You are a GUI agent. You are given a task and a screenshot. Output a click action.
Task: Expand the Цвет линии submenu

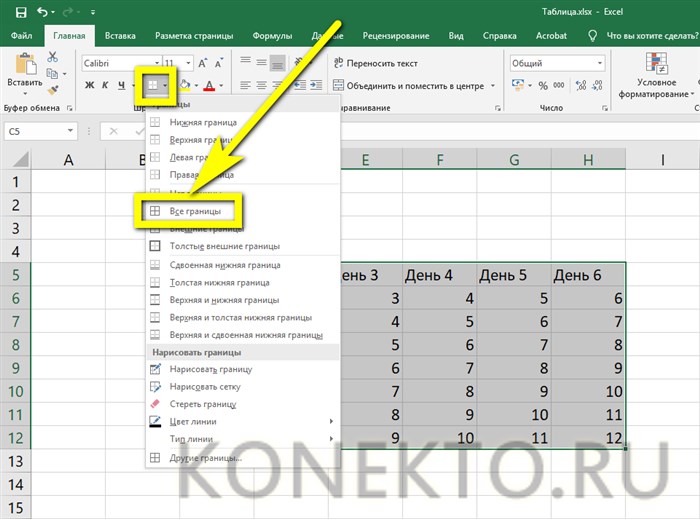(x=243, y=421)
